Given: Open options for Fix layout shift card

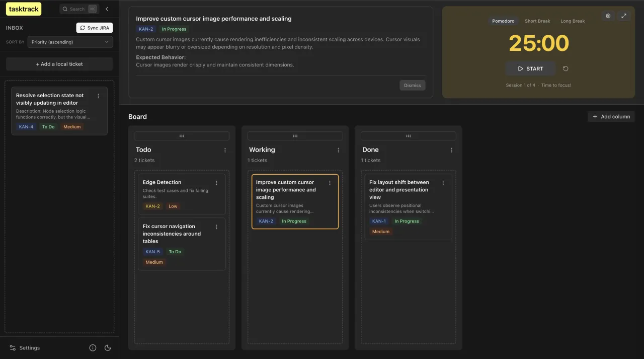Looking at the screenshot, I should pyautogui.click(x=443, y=183).
